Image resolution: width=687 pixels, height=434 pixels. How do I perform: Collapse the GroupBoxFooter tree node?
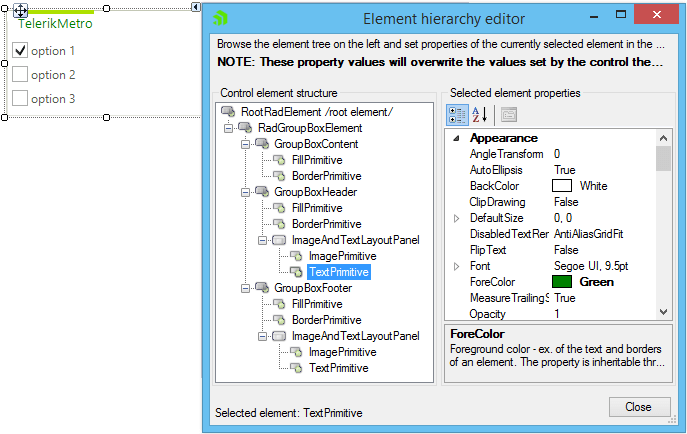(x=245, y=288)
